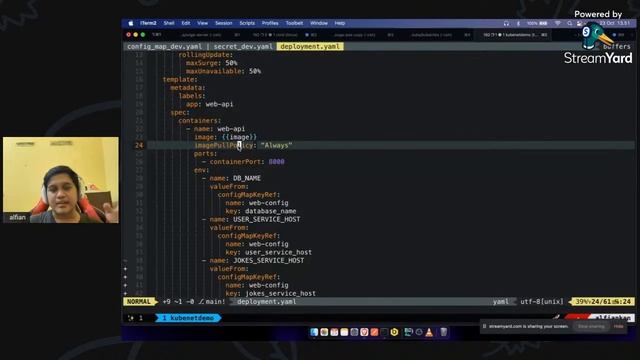Open the Session menu

[x=224, y=23]
